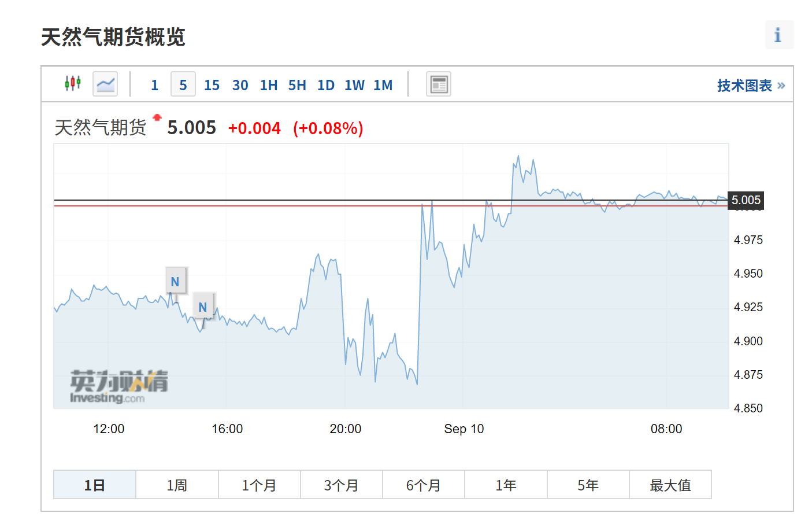Image resolution: width=812 pixels, height=524 pixels.
Task: Switch to candlestick chart view
Action: point(73,84)
